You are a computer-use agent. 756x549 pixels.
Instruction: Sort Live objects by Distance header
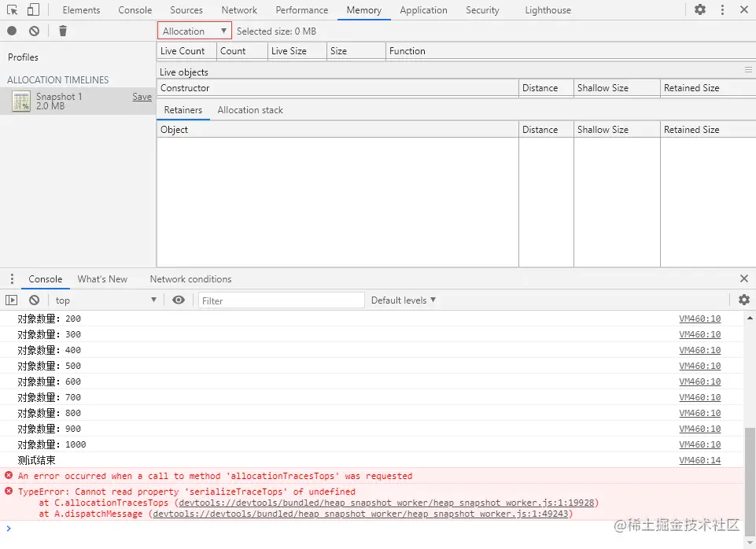coord(546,88)
